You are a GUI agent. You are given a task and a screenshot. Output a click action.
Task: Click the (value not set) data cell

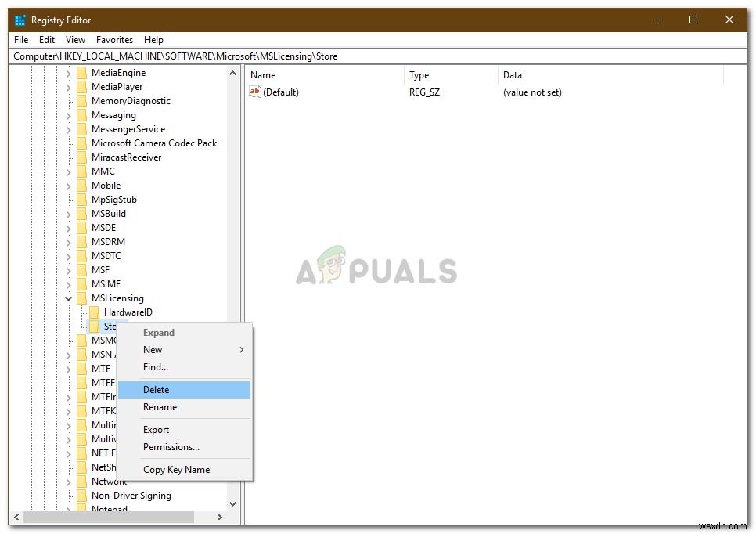point(532,92)
